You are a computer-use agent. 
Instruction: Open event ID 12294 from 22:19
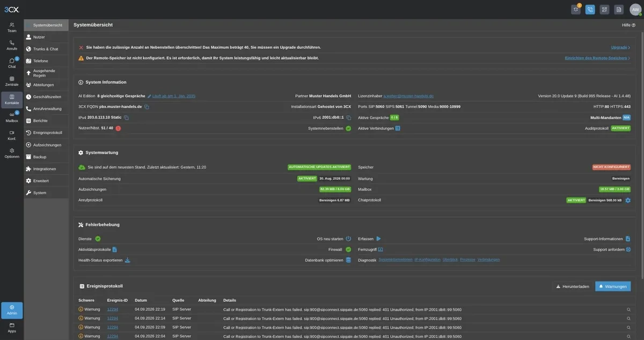113,309
